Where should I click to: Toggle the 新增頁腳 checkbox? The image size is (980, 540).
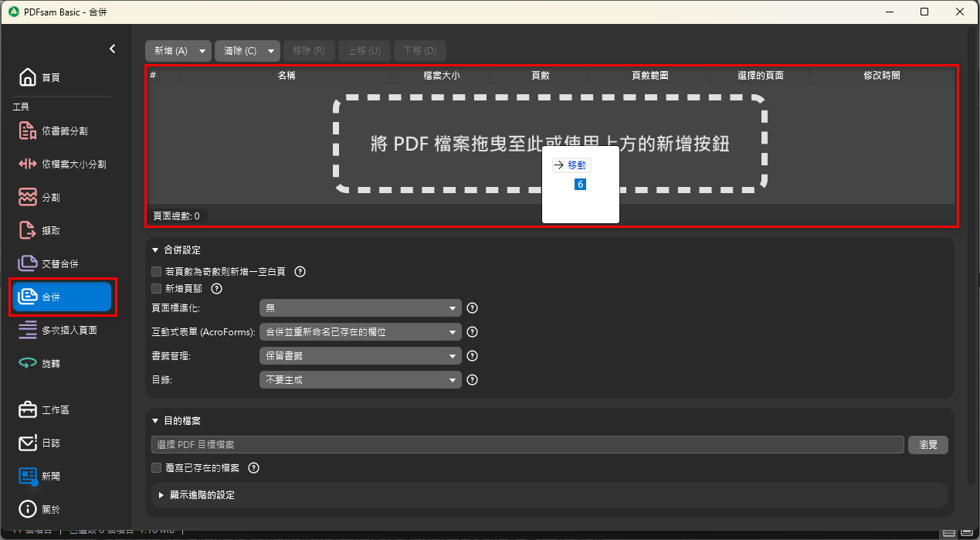[157, 289]
